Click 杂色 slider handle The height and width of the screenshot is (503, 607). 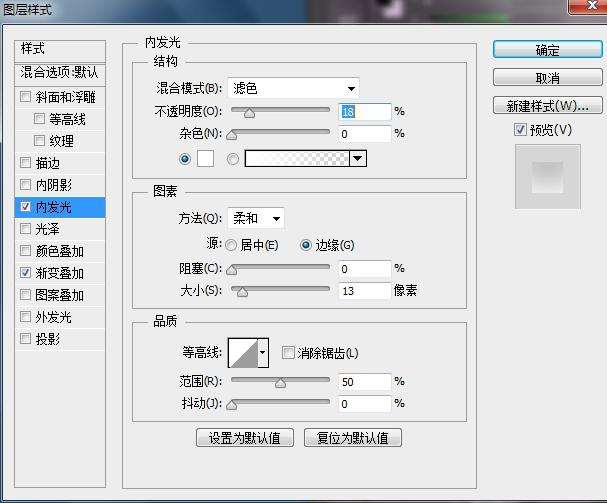coord(231,135)
